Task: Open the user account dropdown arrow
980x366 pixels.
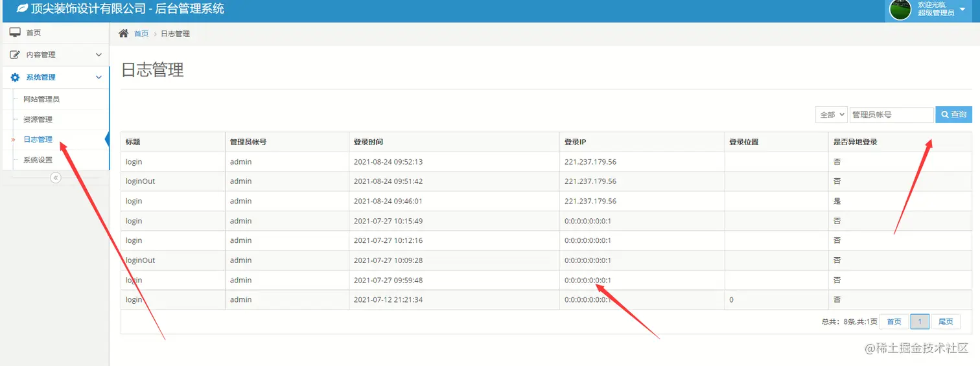Action: 962,9
